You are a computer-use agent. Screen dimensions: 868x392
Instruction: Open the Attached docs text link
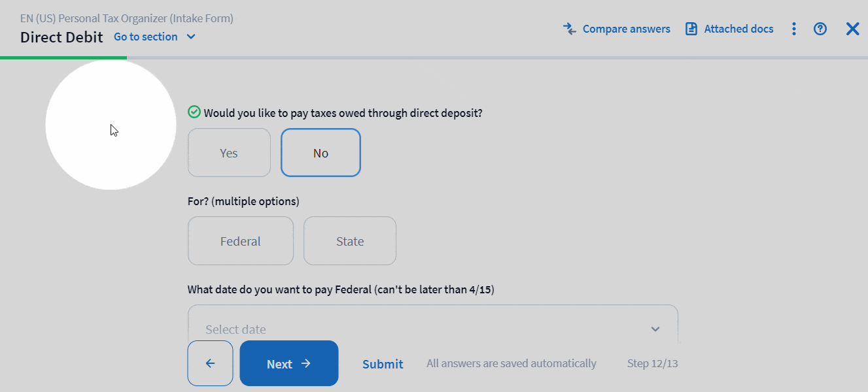[x=738, y=29]
